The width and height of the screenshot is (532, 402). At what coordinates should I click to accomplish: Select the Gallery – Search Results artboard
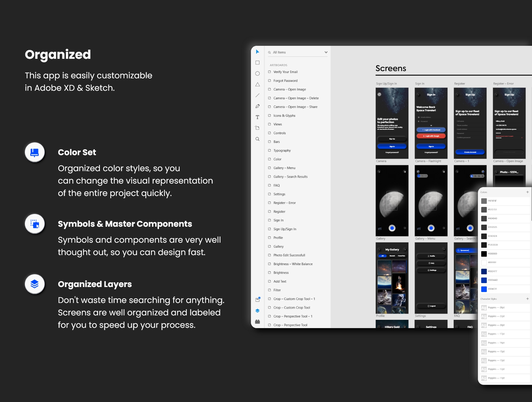pyautogui.click(x=290, y=177)
